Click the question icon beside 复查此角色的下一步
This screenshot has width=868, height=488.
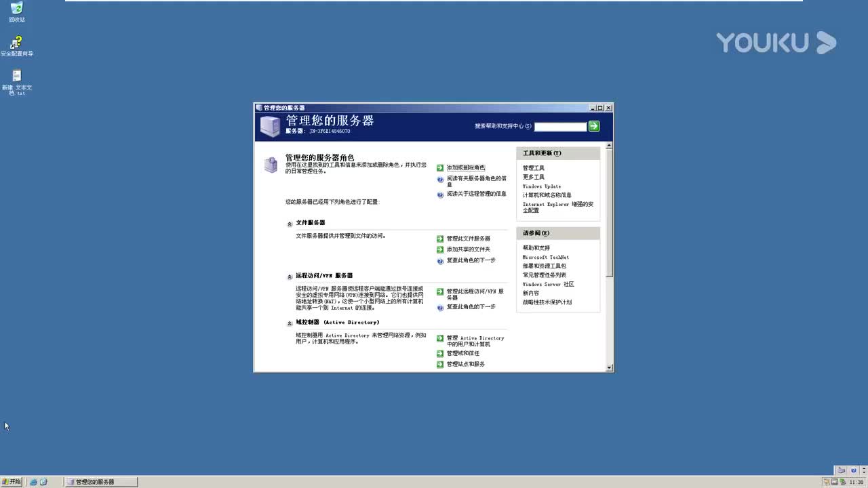click(439, 260)
